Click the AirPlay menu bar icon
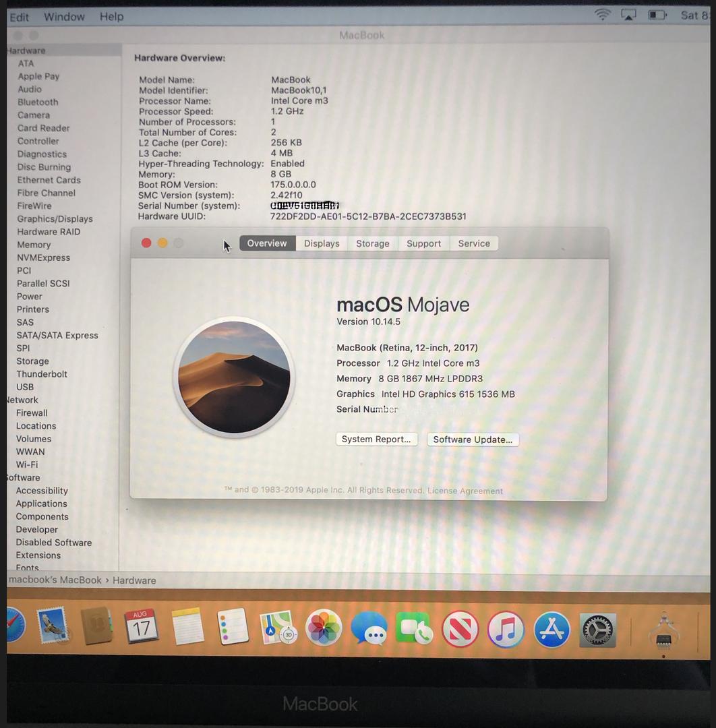 point(628,15)
